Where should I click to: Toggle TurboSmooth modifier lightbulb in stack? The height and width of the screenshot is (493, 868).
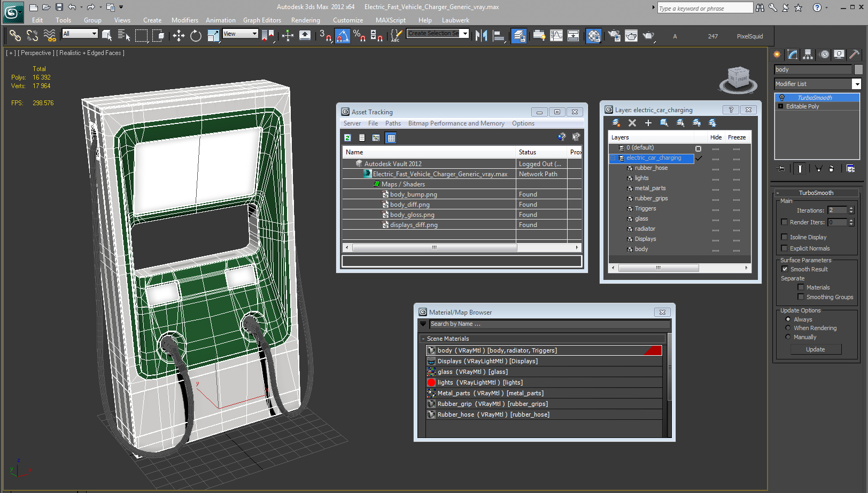[x=782, y=98]
